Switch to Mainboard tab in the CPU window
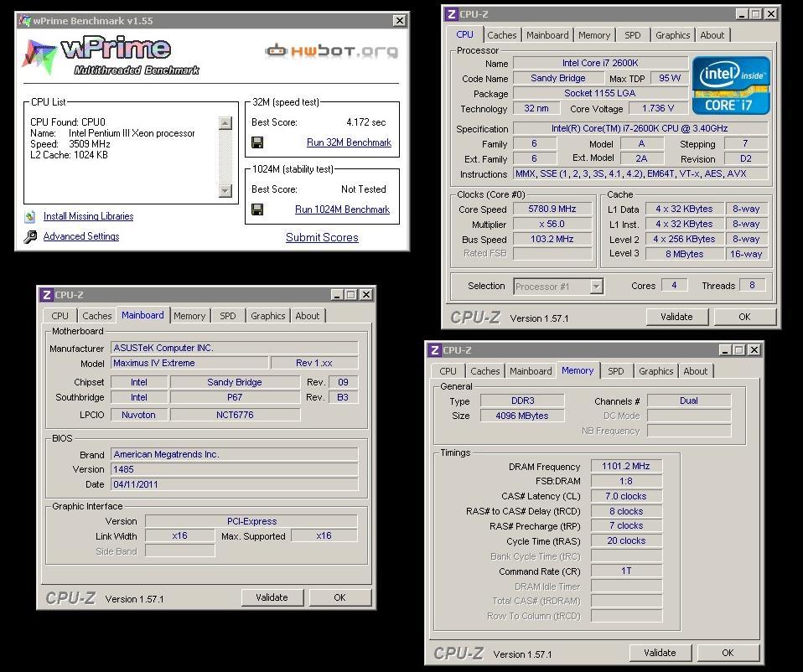Viewport: 803px width, 672px height. [547, 35]
